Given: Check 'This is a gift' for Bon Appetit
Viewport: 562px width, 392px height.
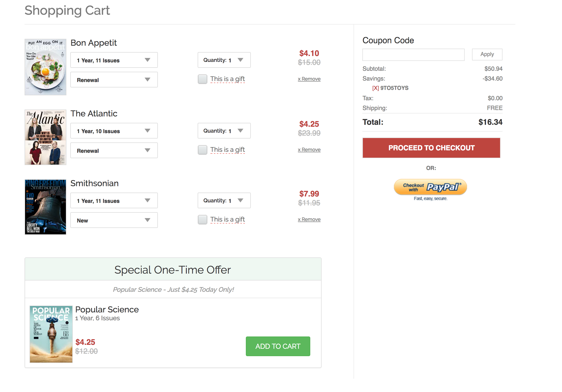Looking at the screenshot, I should (203, 79).
